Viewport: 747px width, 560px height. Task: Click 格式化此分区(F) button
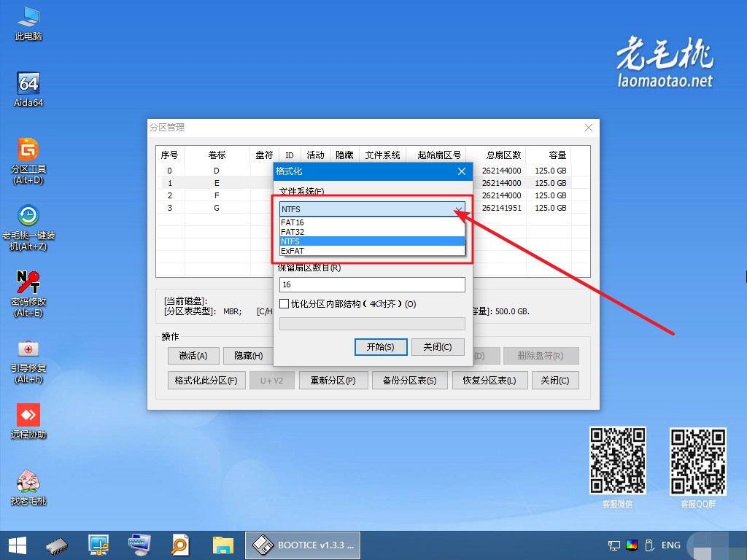206,381
